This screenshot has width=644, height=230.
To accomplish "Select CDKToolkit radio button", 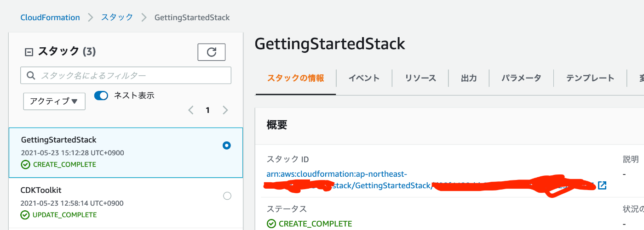I will click(227, 196).
